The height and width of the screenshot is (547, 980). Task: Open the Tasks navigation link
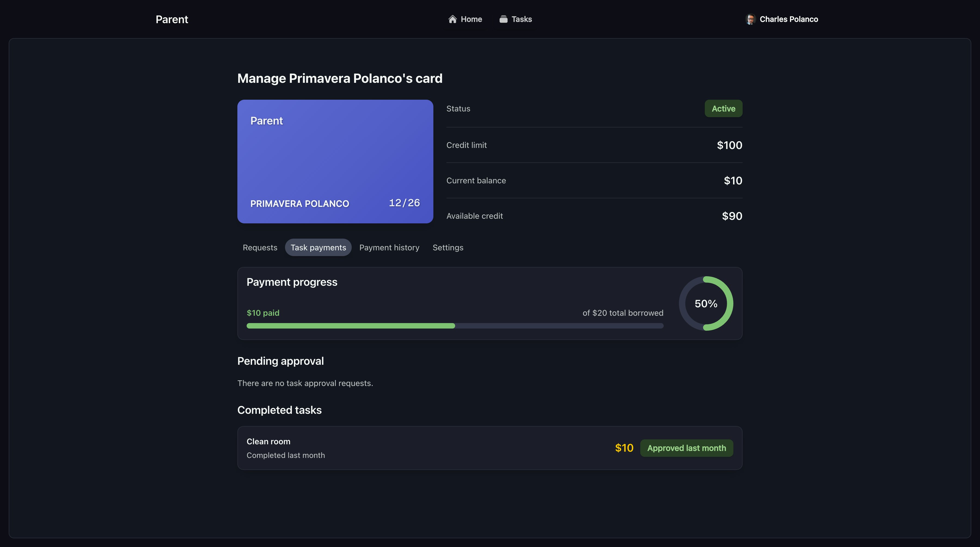(516, 19)
